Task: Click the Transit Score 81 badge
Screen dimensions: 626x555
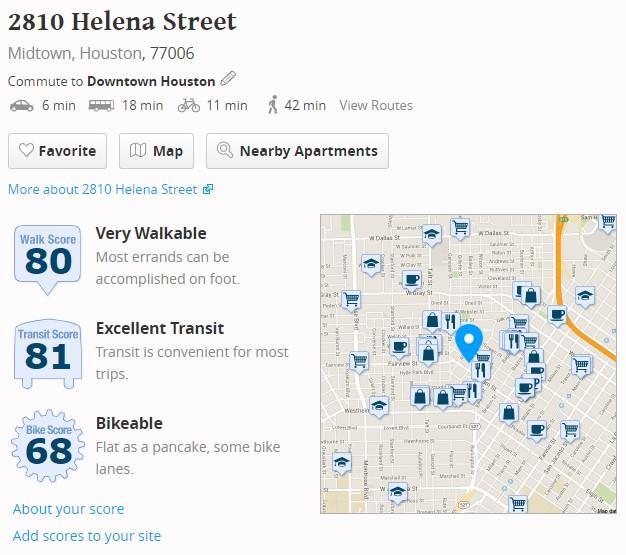Action: 48,354
